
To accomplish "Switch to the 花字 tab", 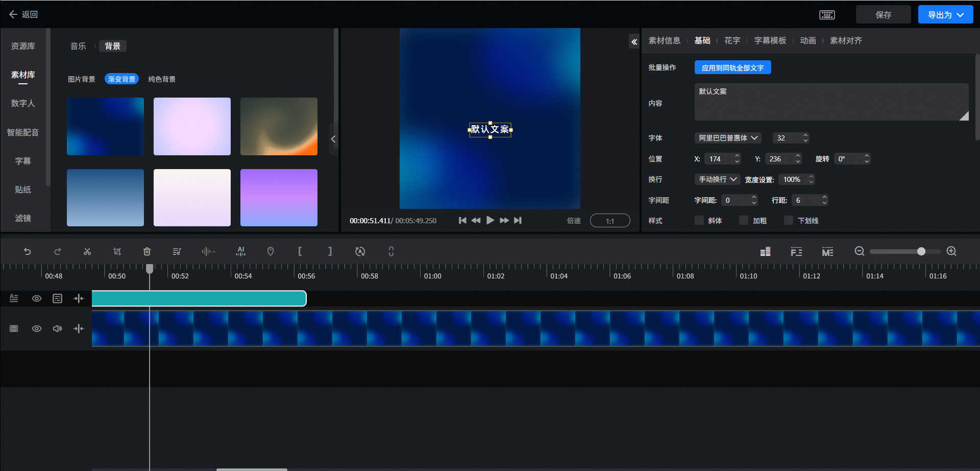I will tap(732, 40).
